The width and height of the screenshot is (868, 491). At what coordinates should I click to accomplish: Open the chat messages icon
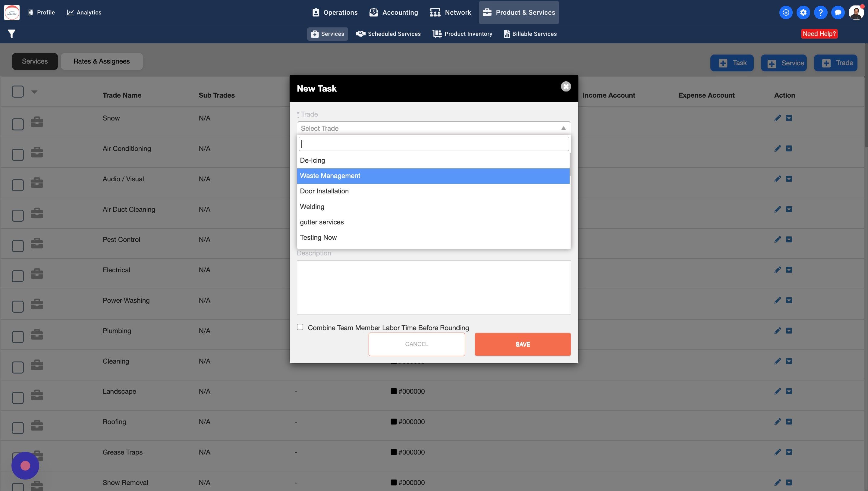[838, 12]
